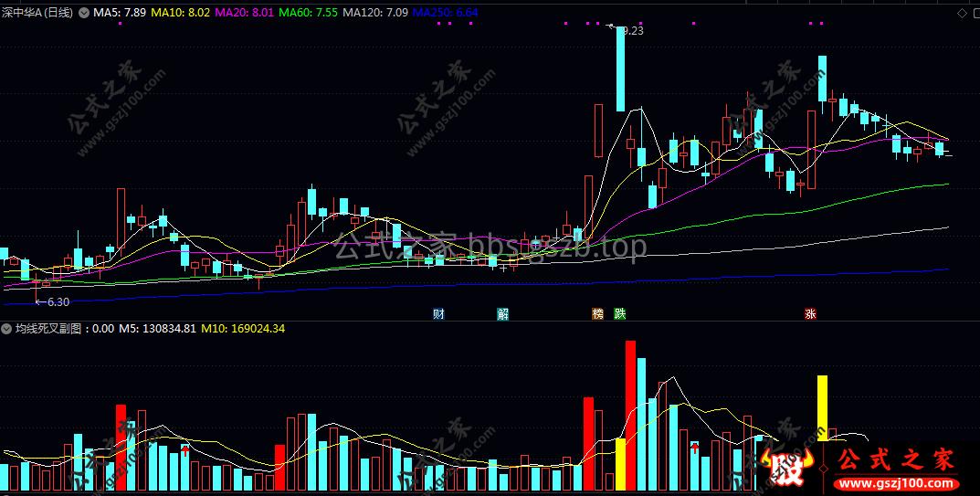Expand the dropdown next to 深中华A(日线)
980x496 pixels.
tap(83, 13)
